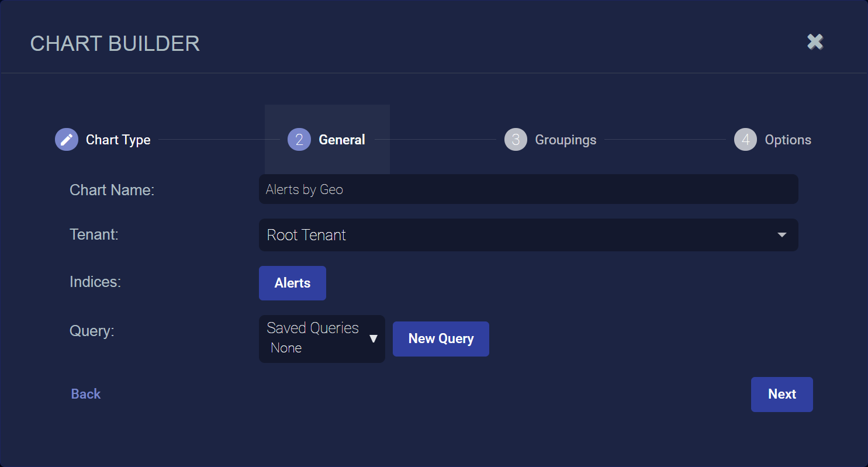Image resolution: width=868 pixels, height=467 pixels.
Task: Click the step 2 circle icon
Action: [x=299, y=140]
